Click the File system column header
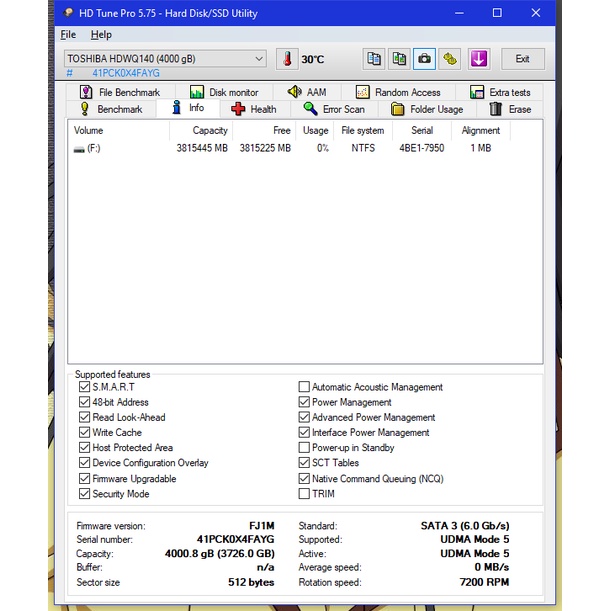This screenshot has width=611, height=611. click(x=362, y=130)
